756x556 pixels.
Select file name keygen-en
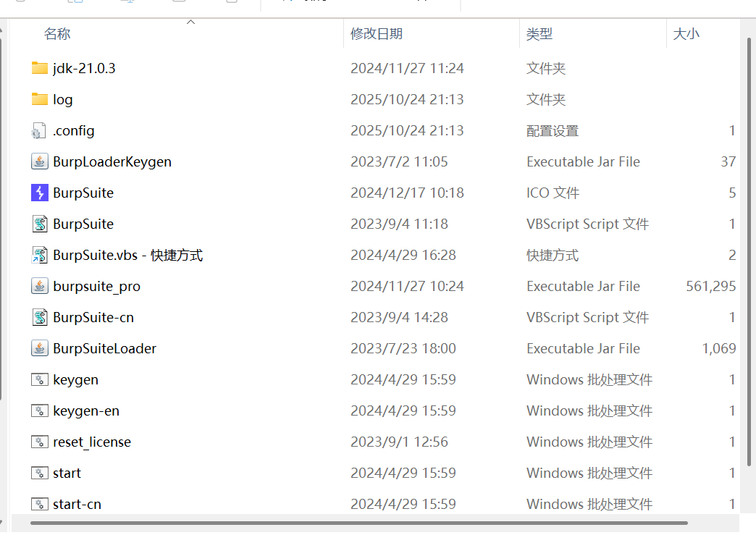click(86, 411)
